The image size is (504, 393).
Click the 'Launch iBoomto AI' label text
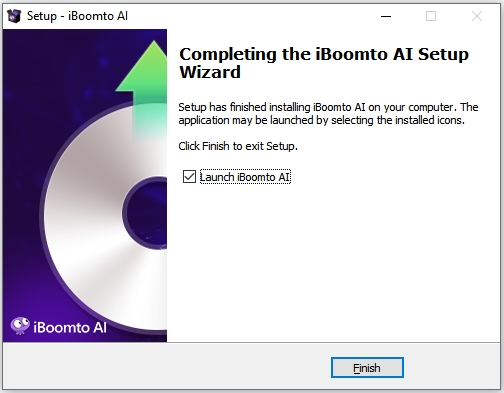tap(245, 177)
